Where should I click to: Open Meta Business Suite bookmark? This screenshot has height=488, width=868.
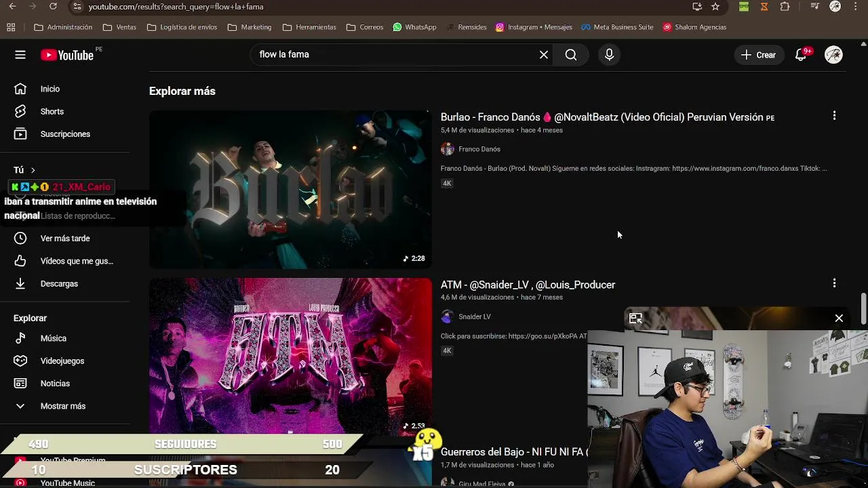617,27
